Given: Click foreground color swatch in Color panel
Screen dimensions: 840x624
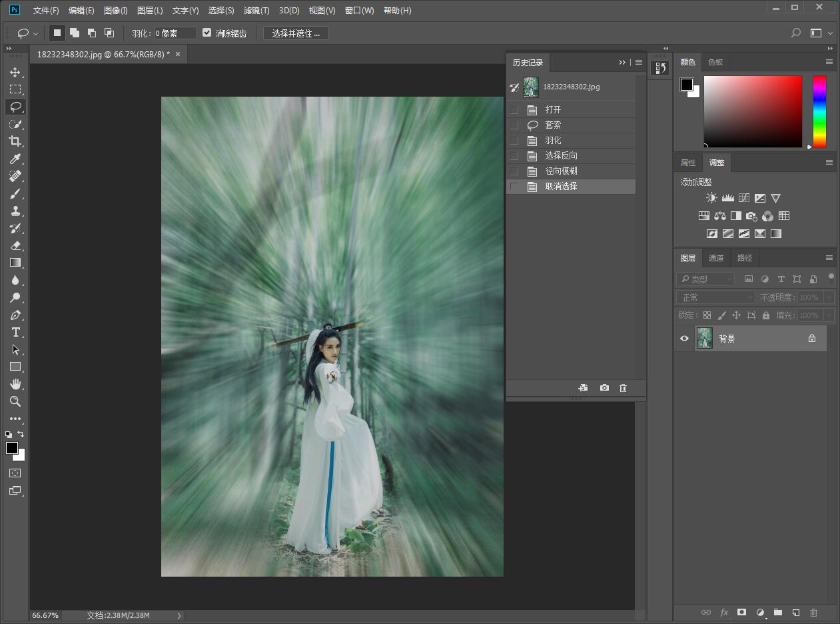Looking at the screenshot, I should (x=686, y=85).
